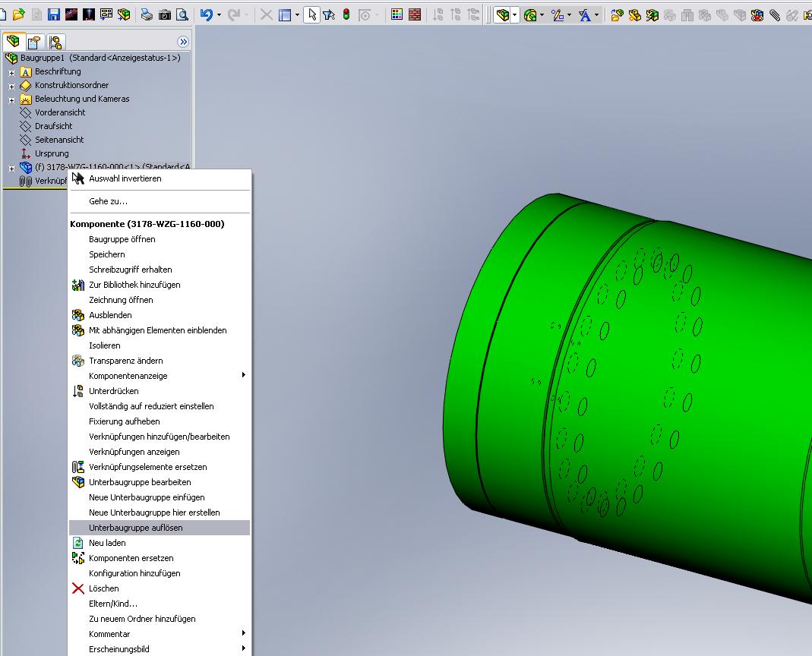Click the brick wall texture icon
Screen dimensions: 812x656
click(x=415, y=14)
